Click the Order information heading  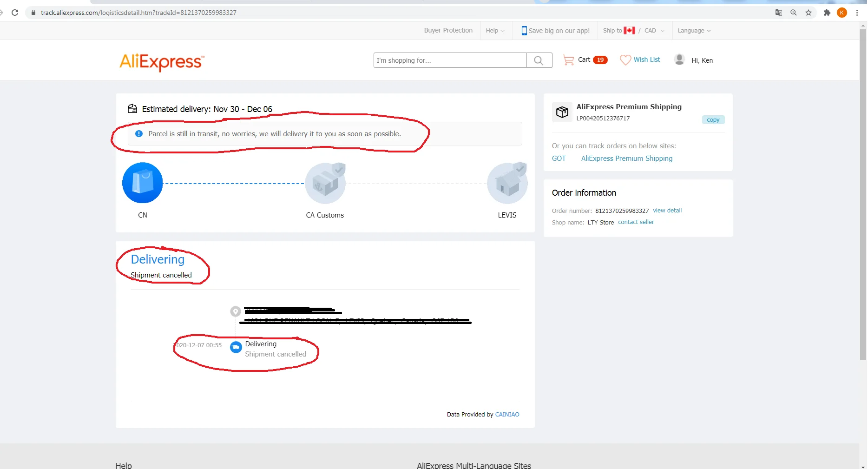[x=584, y=193]
